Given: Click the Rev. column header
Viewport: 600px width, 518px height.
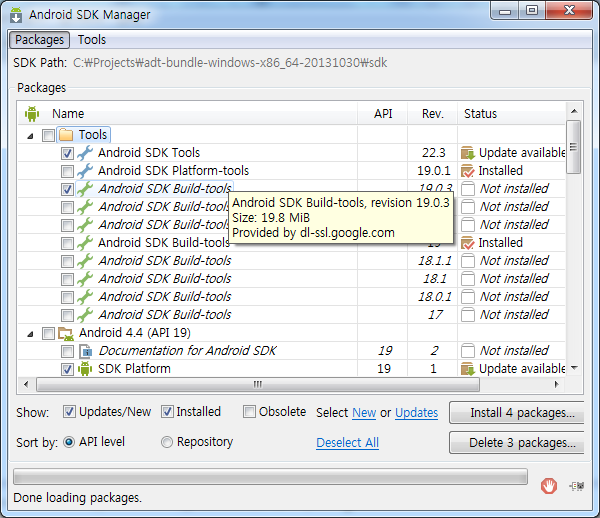Looking at the screenshot, I should [x=433, y=114].
